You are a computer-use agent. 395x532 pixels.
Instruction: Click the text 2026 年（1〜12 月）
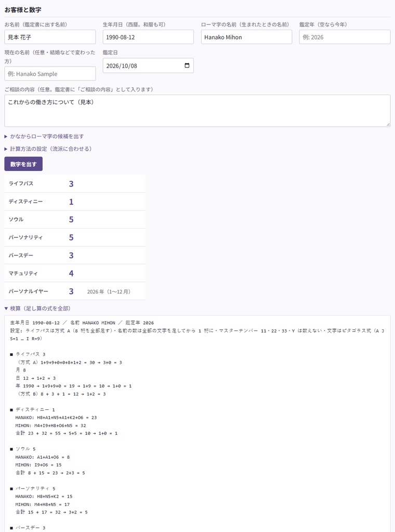pyautogui.click(x=109, y=292)
